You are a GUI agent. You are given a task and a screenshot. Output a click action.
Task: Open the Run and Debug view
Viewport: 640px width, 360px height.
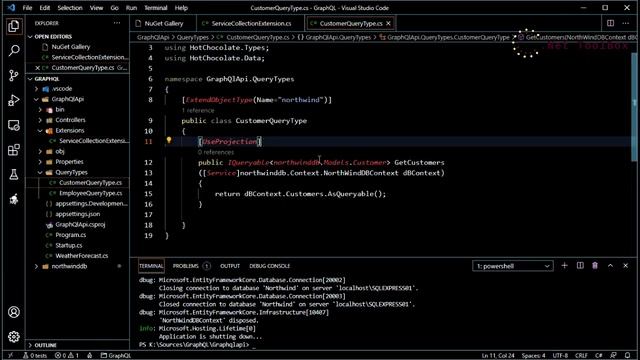(13, 100)
